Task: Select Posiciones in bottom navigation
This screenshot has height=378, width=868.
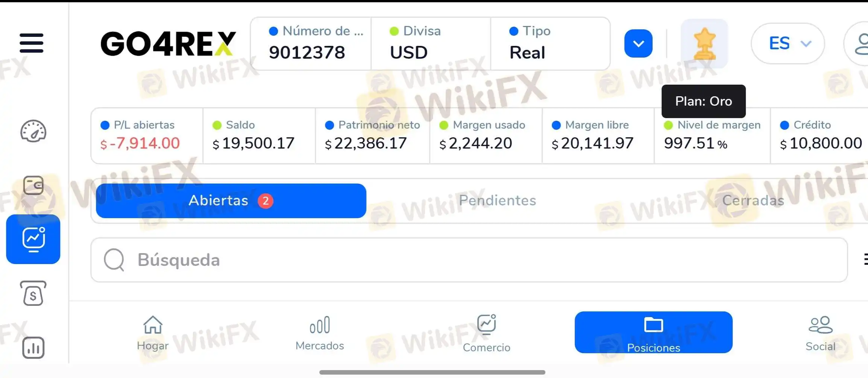Action: click(x=654, y=332)
